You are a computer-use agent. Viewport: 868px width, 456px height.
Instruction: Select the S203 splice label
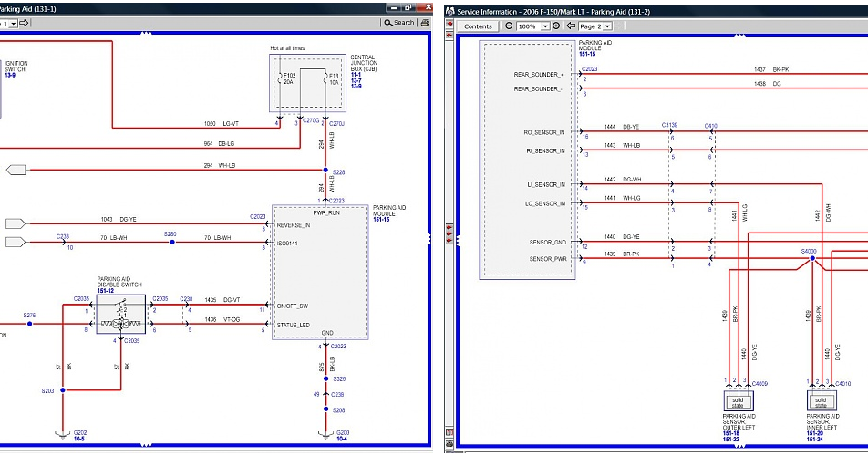point(47,391)
